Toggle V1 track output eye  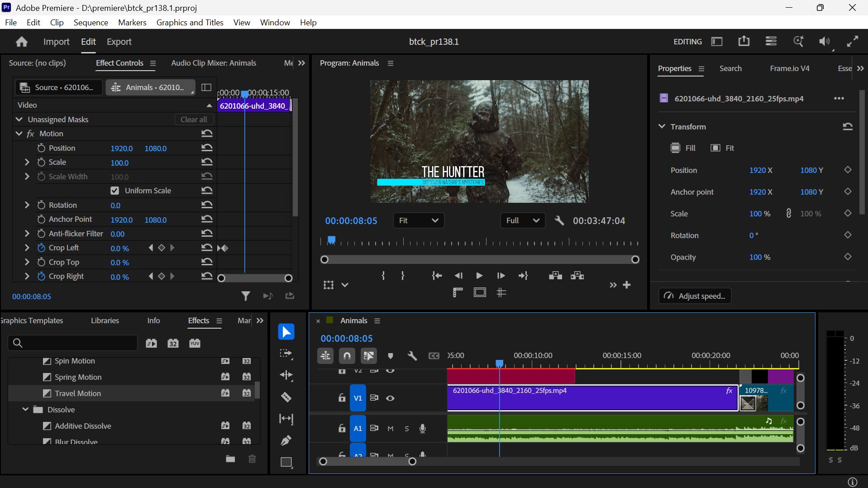click(x=390, y=398)
